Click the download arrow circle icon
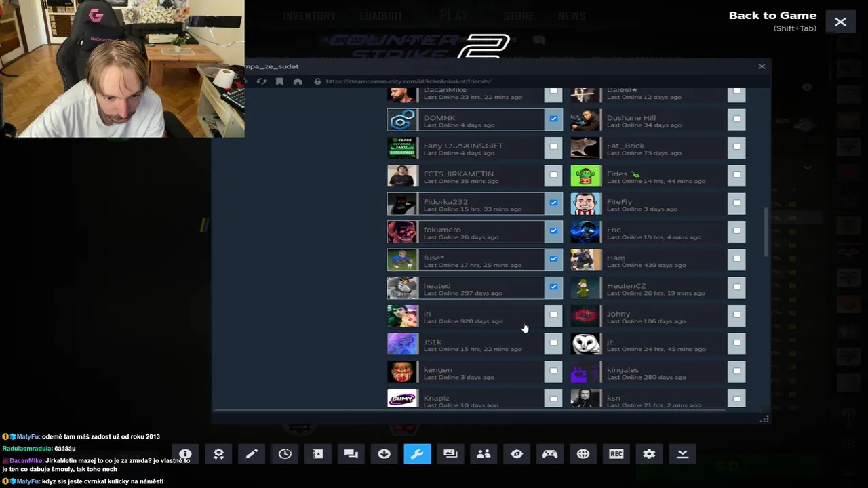 tap(384, 454)
